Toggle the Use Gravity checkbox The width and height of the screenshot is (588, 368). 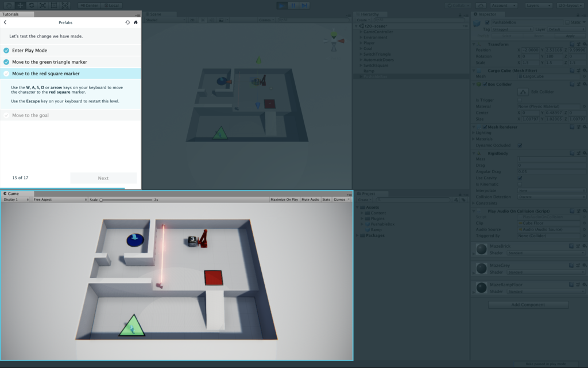(520, 178)
